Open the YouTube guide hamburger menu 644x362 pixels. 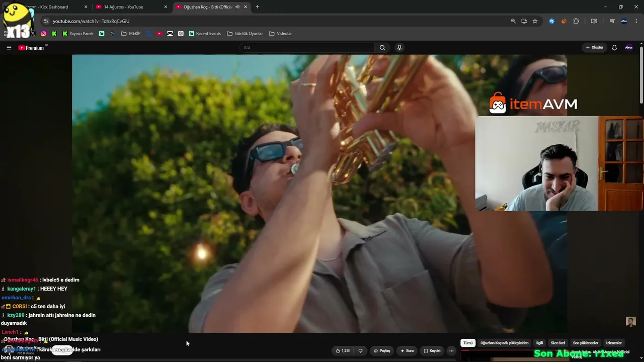coord(9,48)
